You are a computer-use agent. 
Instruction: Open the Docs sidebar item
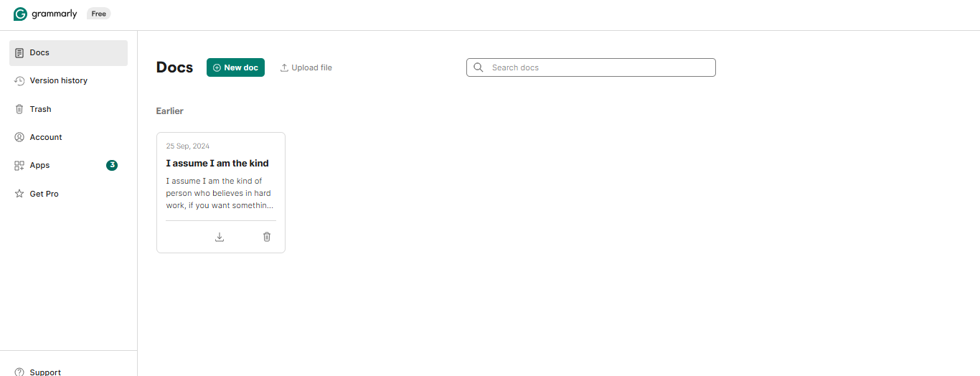point(68,53)
